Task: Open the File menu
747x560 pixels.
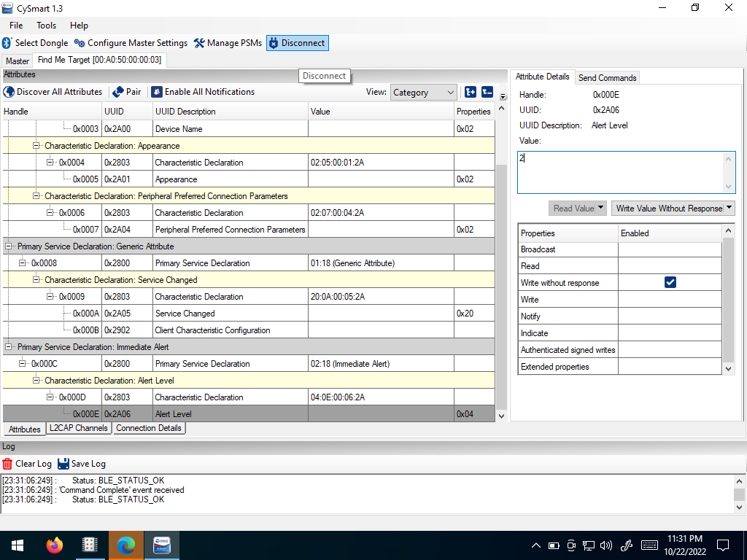Action: [x=16, y=26]
